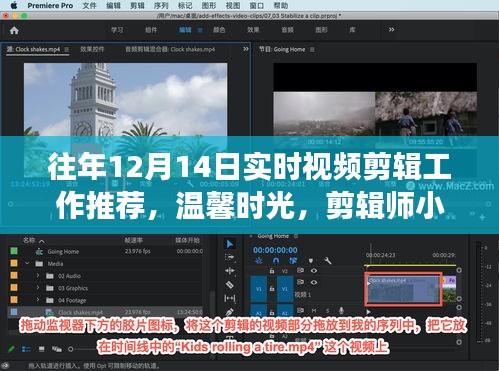The image size is (499, 371).
Task: Select the Pen tool in the tools panel
Action: tap(230, 312)
